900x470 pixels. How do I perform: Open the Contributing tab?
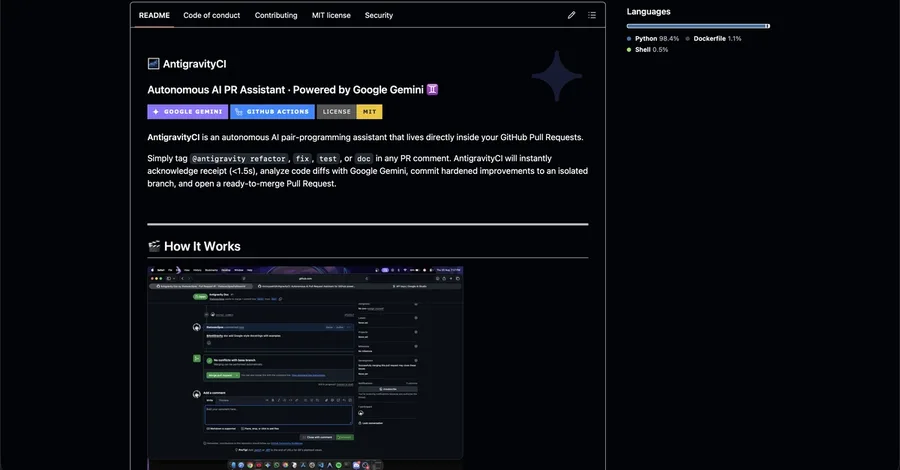pyautogui.click(x=276, y=15)
